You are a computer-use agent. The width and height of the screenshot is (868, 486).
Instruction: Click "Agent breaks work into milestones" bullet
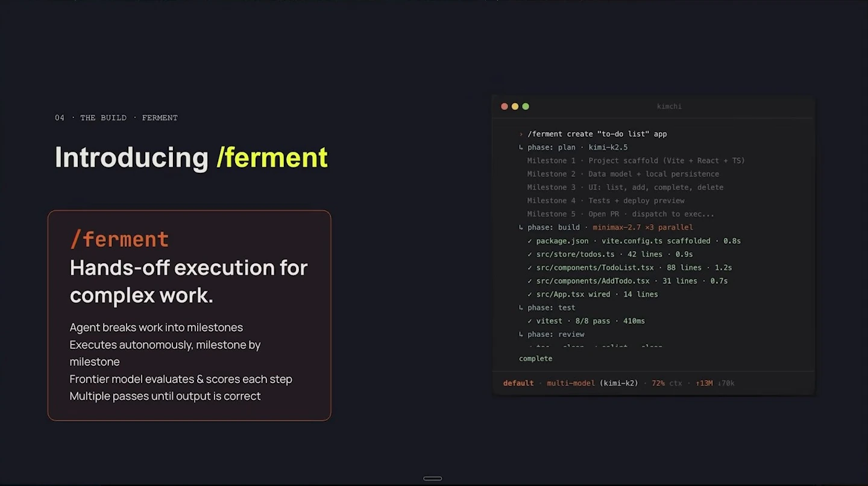156,328
